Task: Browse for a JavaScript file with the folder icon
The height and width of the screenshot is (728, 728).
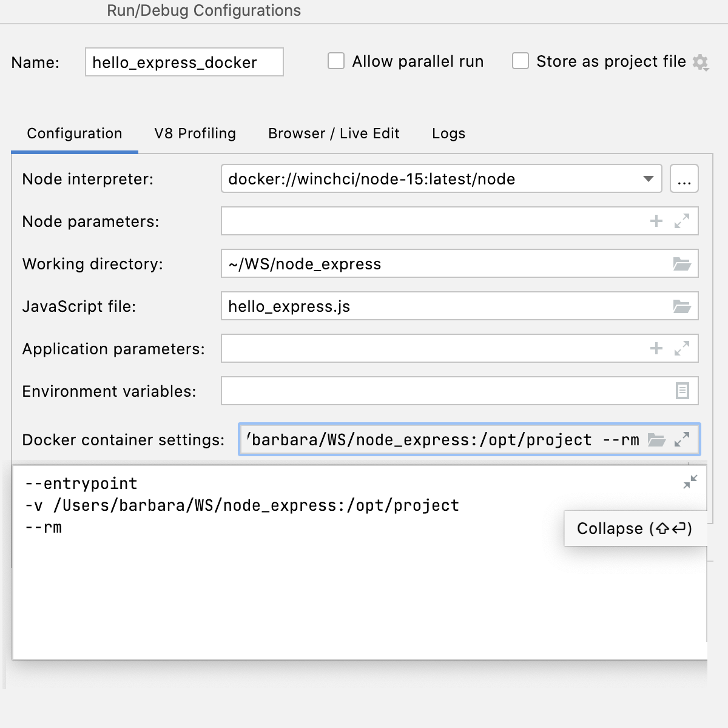Action: tap(683, 306)
